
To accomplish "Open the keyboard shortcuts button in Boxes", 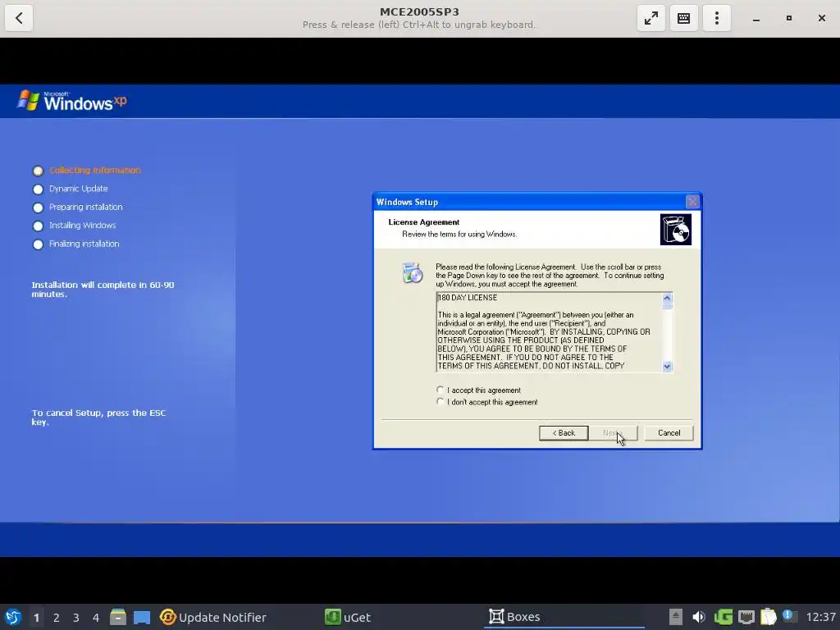I will pos(683,18).
